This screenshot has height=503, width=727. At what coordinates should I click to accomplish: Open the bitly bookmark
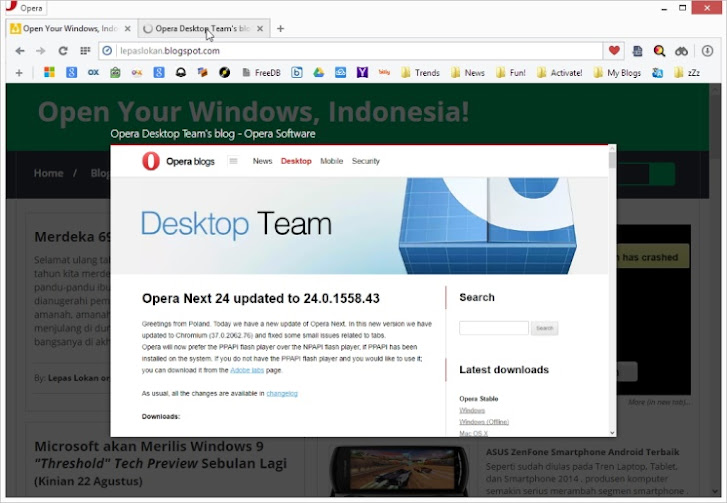pos(384,72)
